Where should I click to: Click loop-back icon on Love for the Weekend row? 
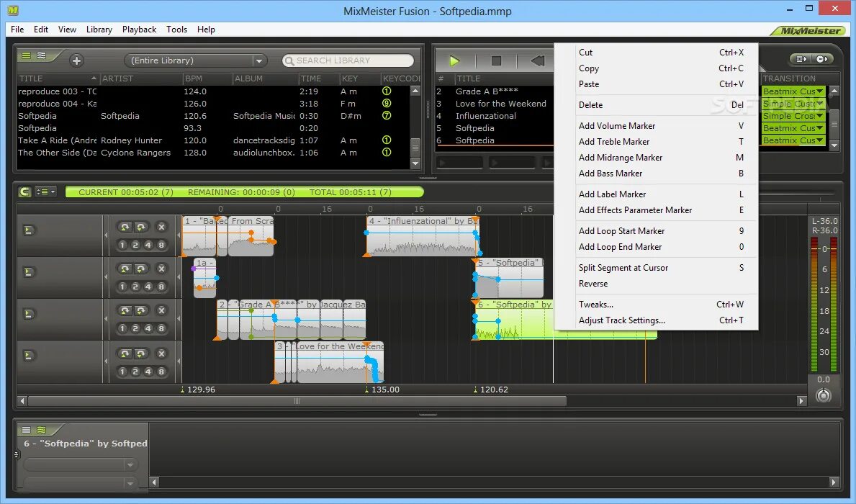(125, 354)
